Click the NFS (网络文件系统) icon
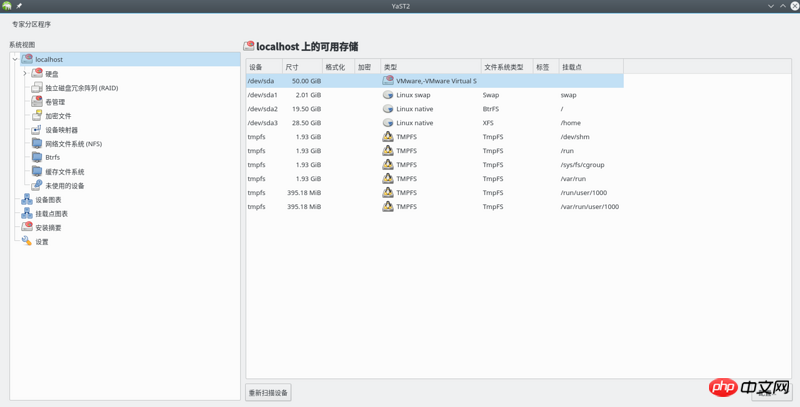800x407 pixels. click(x=37, y=144)
